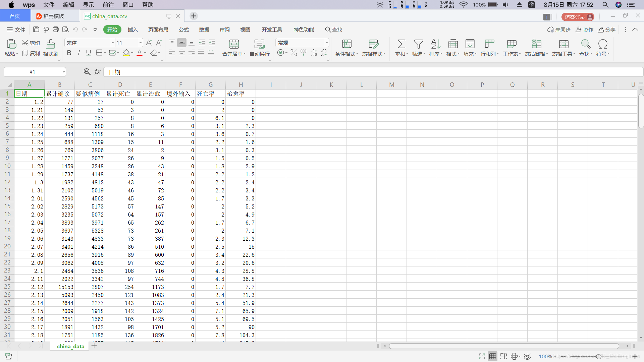The width and height of the screenshot is (644, 362).
Task: Click the percent style icon
Action: (294, 53)
